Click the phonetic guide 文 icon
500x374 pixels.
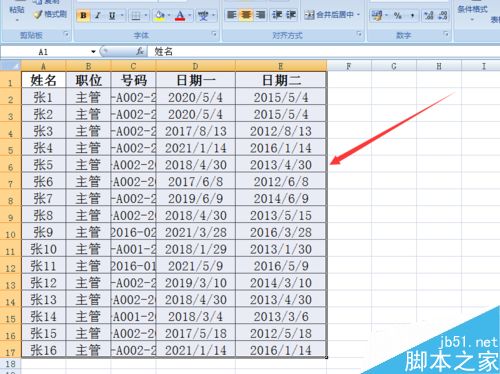pos(203,15)
